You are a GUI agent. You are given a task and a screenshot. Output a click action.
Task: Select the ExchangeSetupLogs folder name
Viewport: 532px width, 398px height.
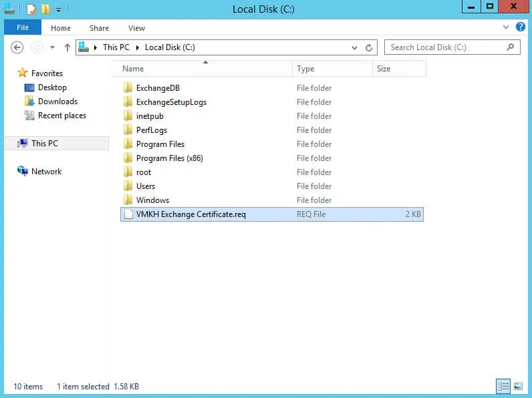(171, 102)
